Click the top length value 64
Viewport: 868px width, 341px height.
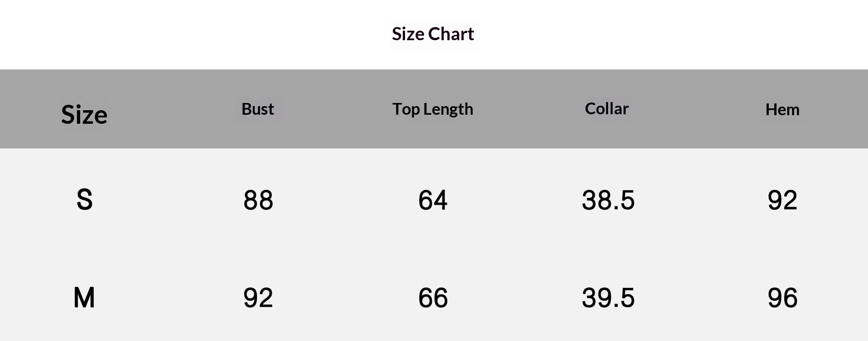[x=433, y=201]
